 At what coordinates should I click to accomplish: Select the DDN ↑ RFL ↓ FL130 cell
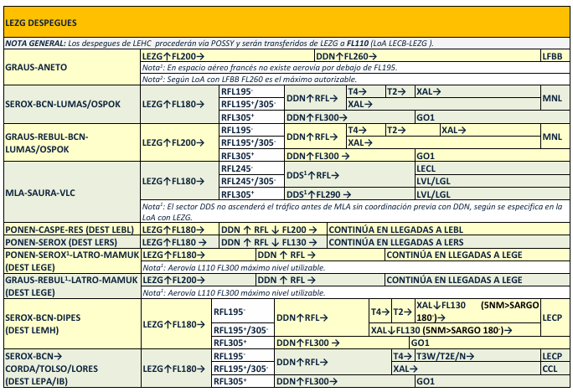pyautogui.click(x=270, y=241)
